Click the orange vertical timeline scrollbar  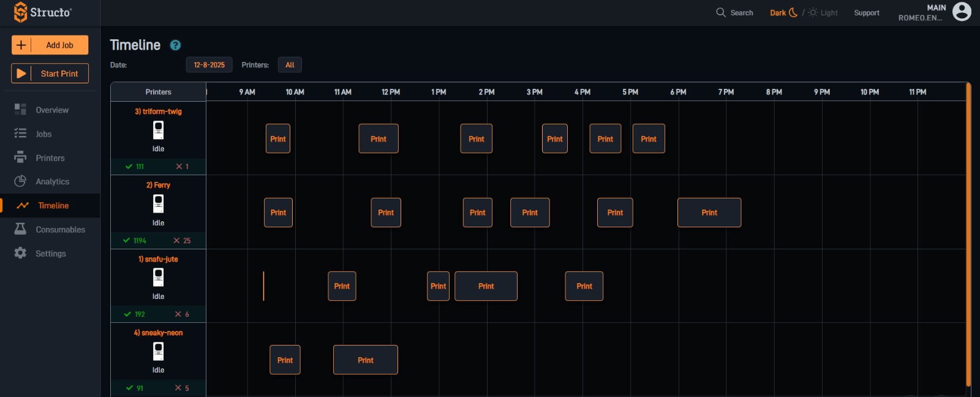[968, 233]
